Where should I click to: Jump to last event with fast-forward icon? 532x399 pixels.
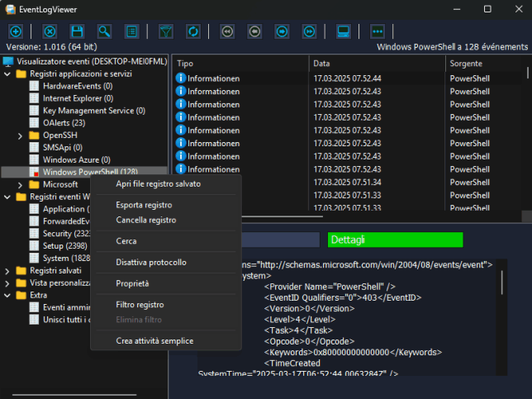point(309,31)
